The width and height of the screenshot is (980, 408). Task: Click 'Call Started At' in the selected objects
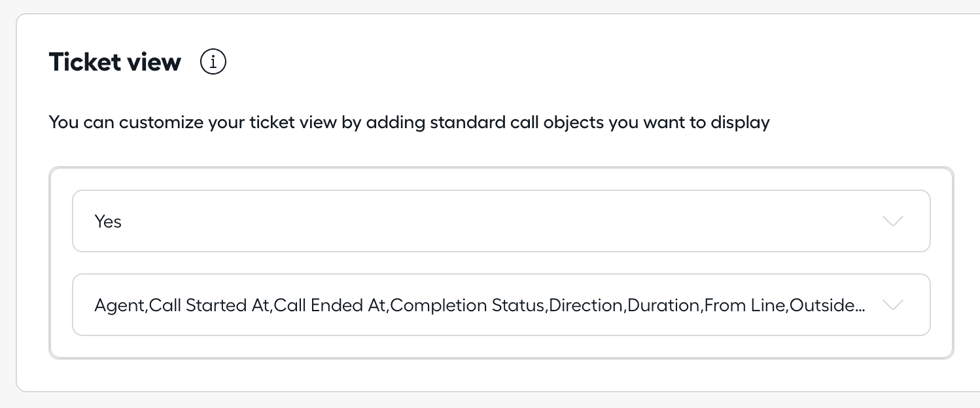point(210,305)
